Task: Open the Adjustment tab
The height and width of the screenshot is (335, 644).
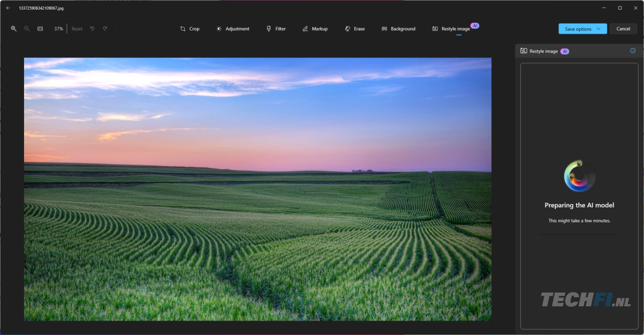Action: (233, 29)
